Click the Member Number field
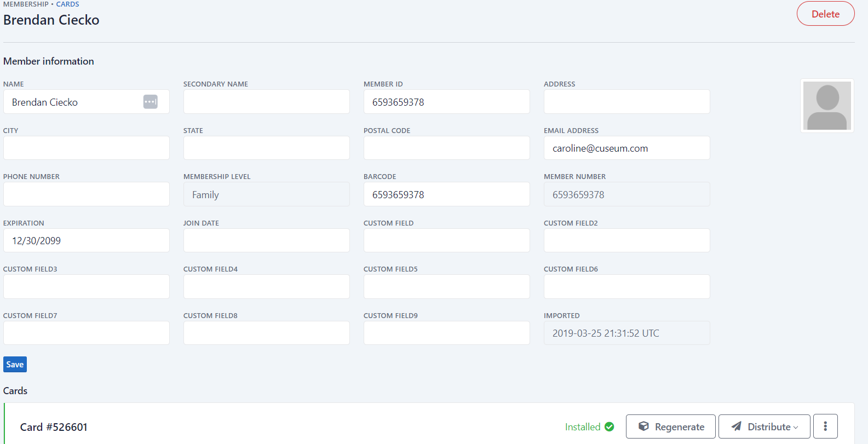The height and width of the screenshot is (444, 868). [x=626, y=194]
